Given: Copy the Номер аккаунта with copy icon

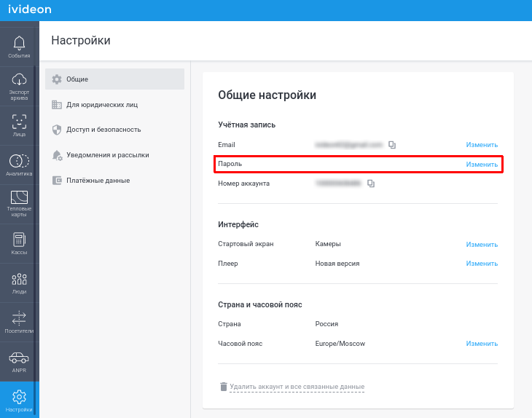Looking at the screenshot, I should (371, 184).
